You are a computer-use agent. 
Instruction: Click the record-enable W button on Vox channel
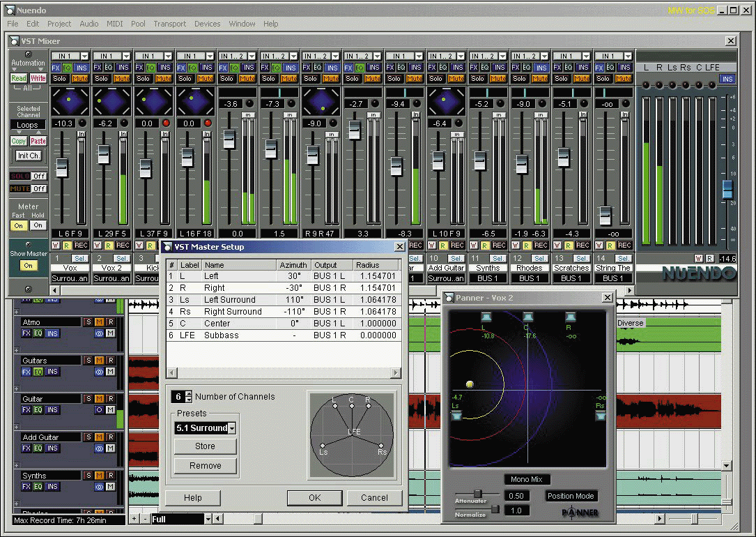pyautogui.click(x=56, y=245)
